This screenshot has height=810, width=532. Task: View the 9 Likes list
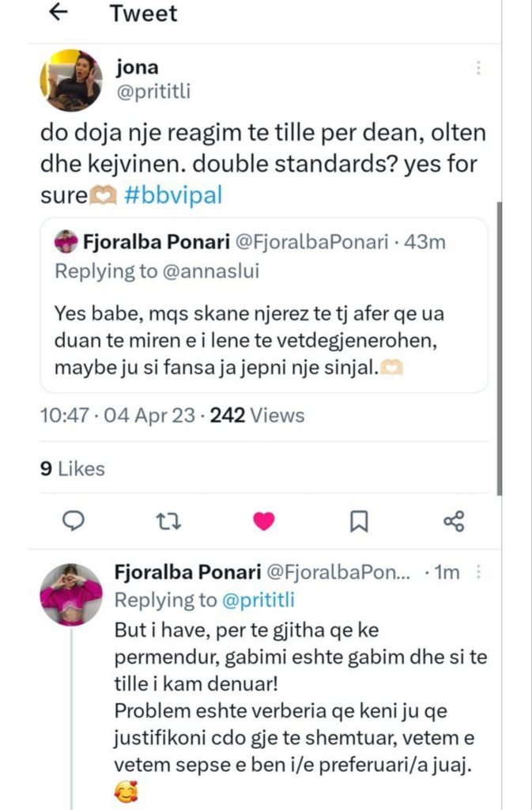click(72, 469)
